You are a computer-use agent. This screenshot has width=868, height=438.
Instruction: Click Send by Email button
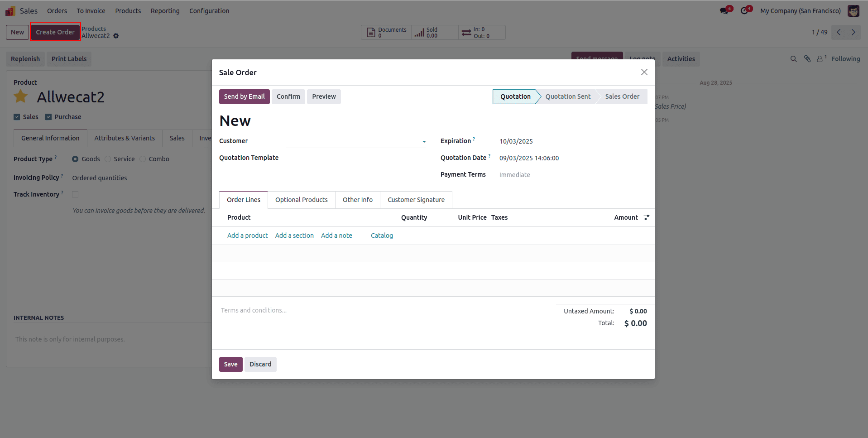[245, 96]
